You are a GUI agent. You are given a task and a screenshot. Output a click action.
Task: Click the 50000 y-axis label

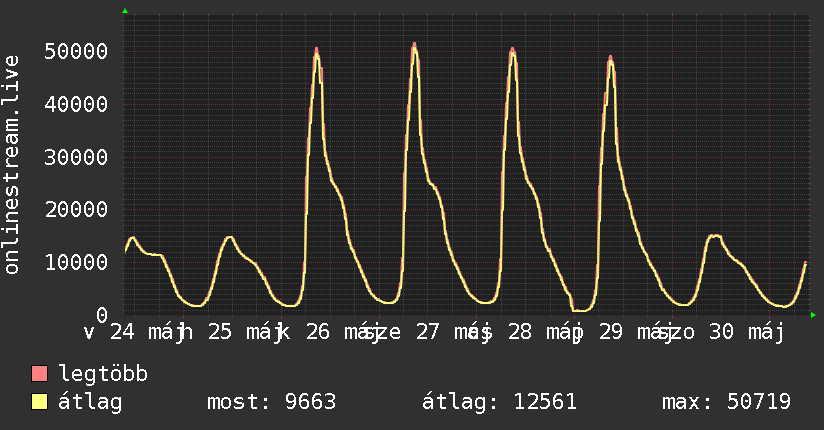76,52
